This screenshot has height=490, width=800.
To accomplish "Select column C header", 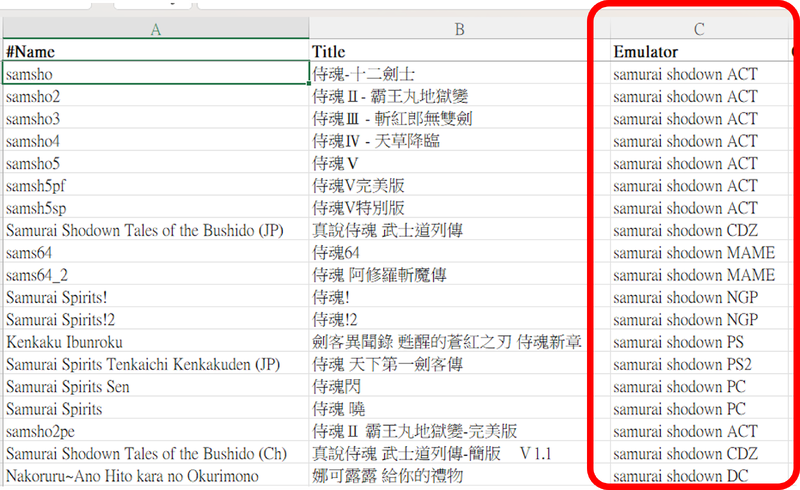I will click(699, 29).
